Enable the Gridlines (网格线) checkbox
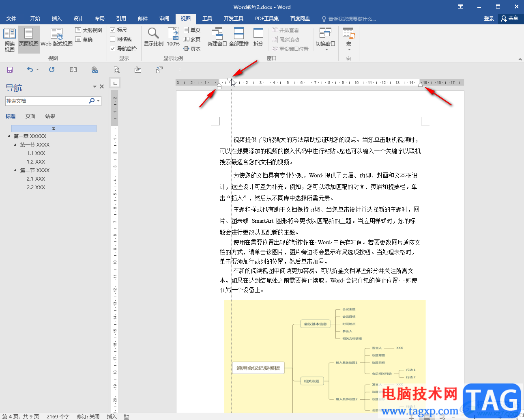The height and width of the screenshot is (420, 524). point(113,39)
